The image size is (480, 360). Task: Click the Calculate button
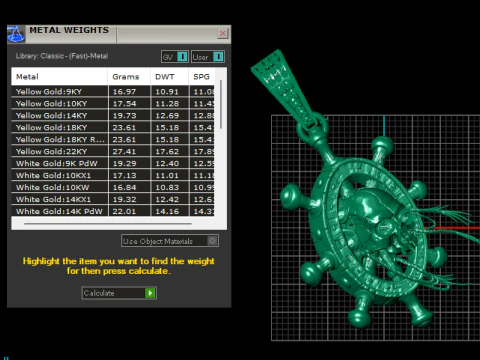click(x=119, y=293)
